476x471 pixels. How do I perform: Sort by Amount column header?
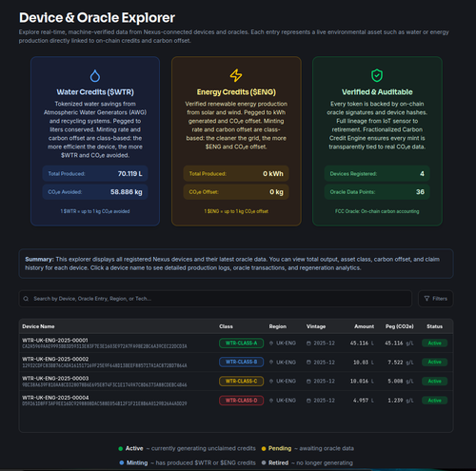click(x=364, y=326)
